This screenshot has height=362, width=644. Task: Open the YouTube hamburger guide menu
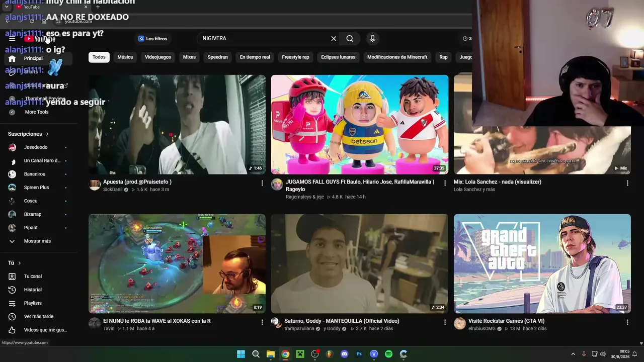(x=12, y=39)
